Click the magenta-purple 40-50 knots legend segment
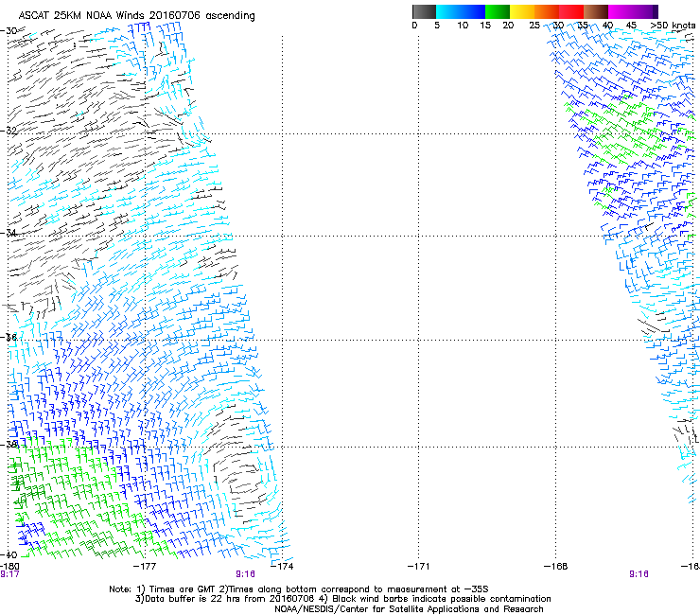Image resolution: width=700 pixels, height=615 pixels. pos(633,11)
